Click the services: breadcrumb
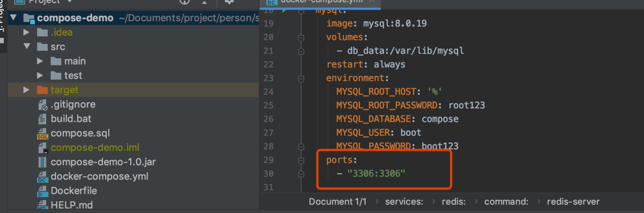This screenshot has width=644, height=213. click(x=404, y=201)
